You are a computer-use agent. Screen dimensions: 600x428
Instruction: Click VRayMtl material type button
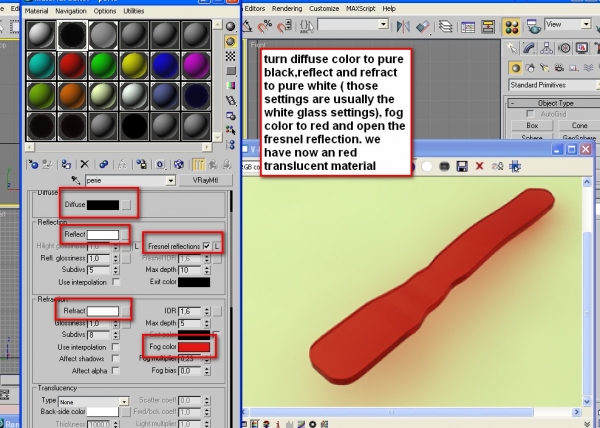(x=205, y=180)
